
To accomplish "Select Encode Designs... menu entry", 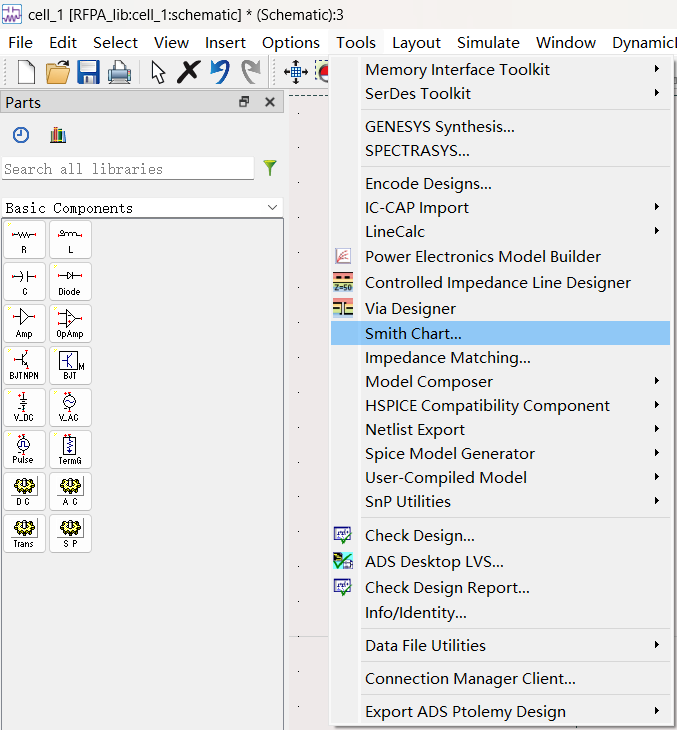I will (501, 184).
